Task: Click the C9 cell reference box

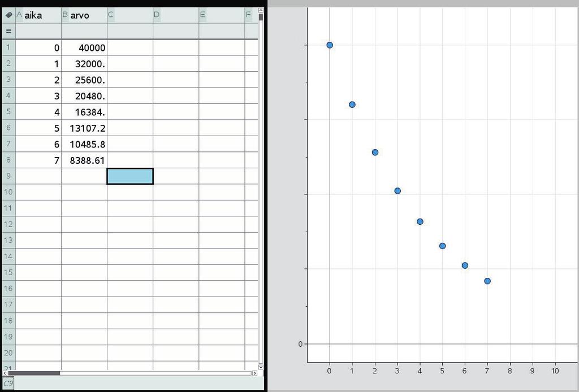Action: pos(8,384)
